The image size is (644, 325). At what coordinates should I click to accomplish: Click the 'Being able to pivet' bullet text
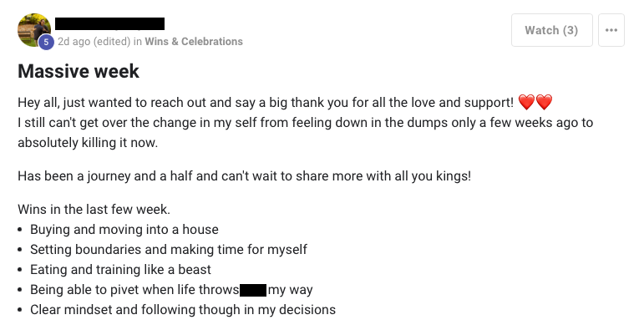171,290
